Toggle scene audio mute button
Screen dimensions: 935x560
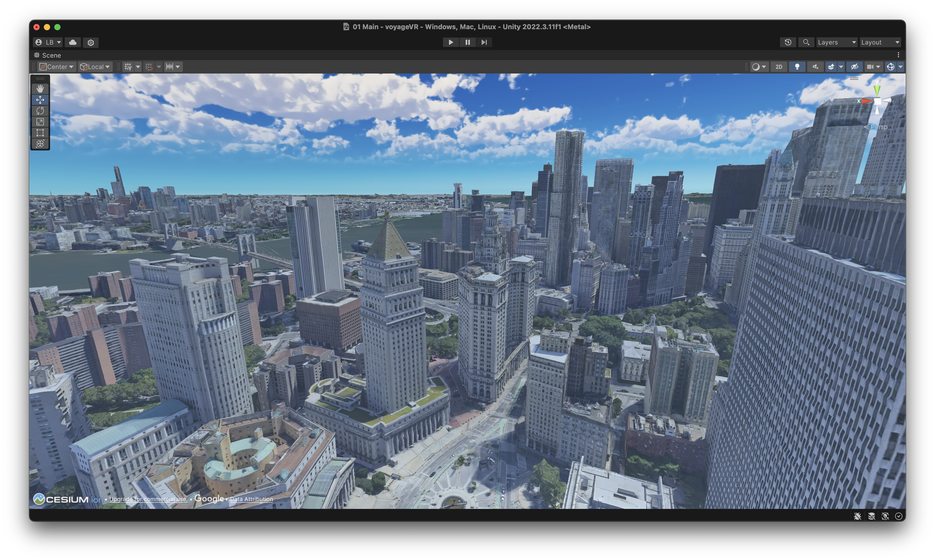(x=816, y=67)
